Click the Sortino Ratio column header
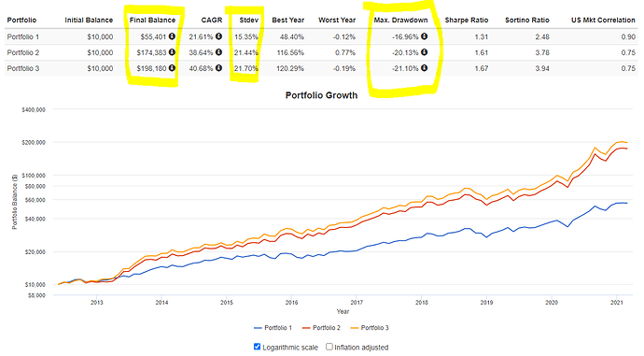This screenshot has height=356, width=644. click(527, 20)
